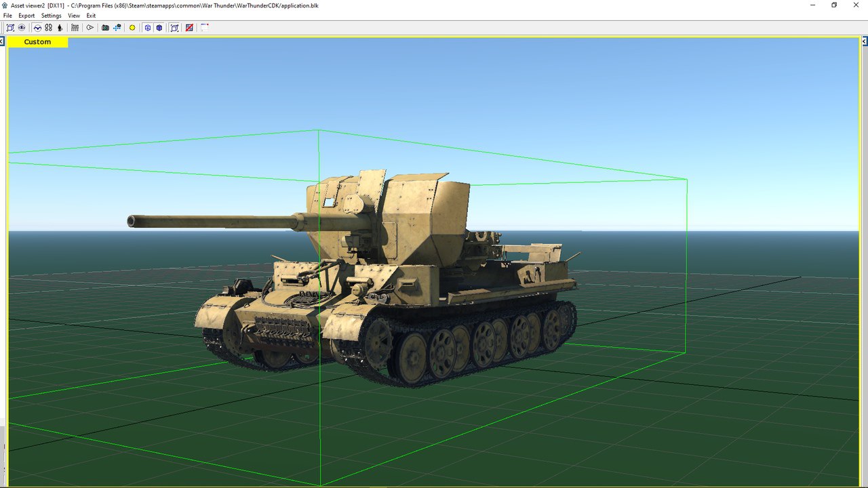Click the eye view icon in toolbar
Image resolution: width=868 pixels, height=488 pixels.
22,28
